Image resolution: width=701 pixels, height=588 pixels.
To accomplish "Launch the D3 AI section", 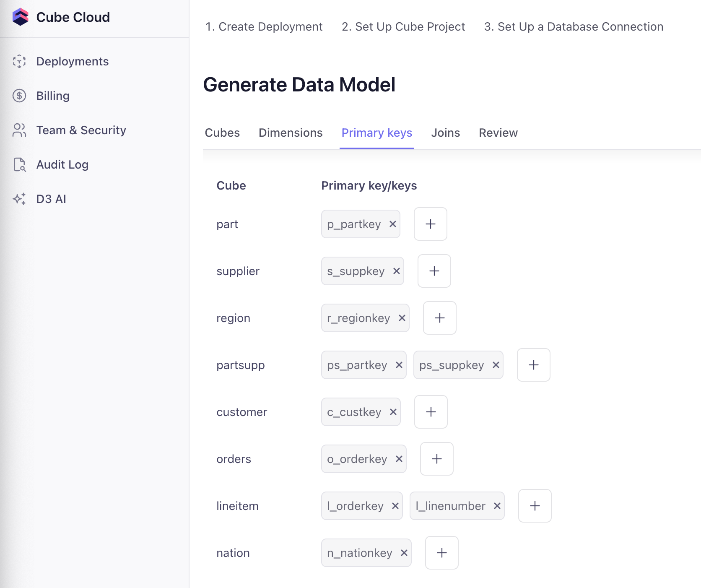I will (51, 199).
